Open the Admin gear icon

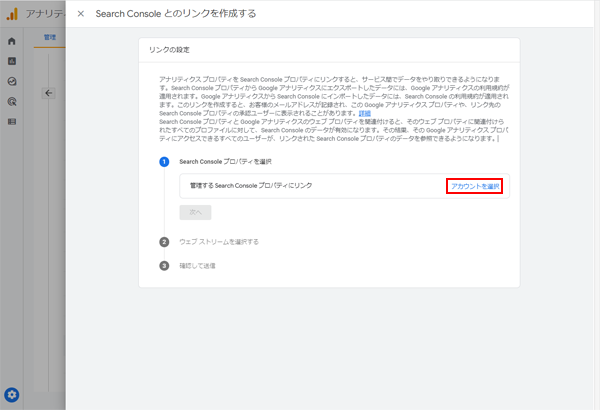coord(11,395)
